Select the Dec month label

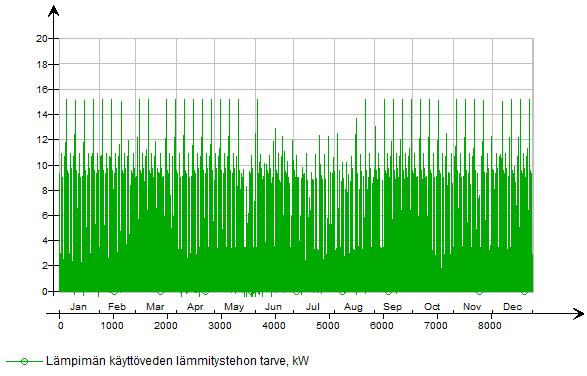click(x=513, y=307)
